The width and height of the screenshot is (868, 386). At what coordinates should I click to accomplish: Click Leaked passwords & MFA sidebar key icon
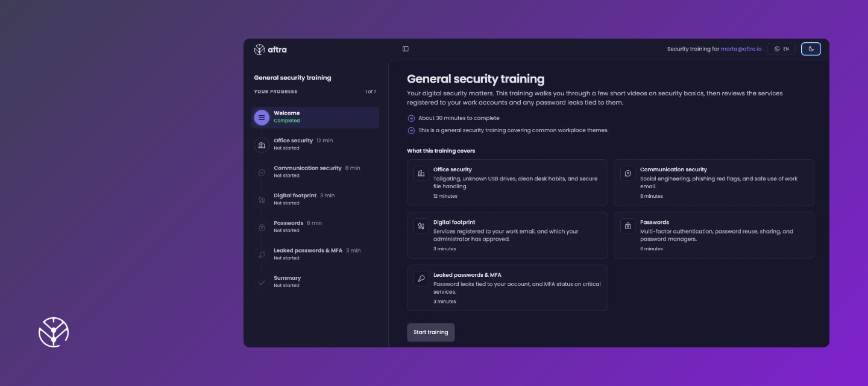pos(262,255)
